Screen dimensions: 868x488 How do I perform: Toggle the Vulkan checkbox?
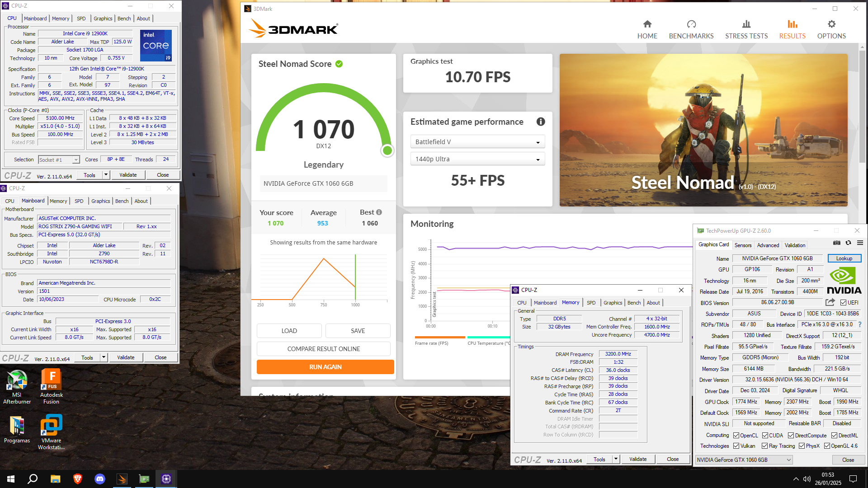(x=736, y=446)
